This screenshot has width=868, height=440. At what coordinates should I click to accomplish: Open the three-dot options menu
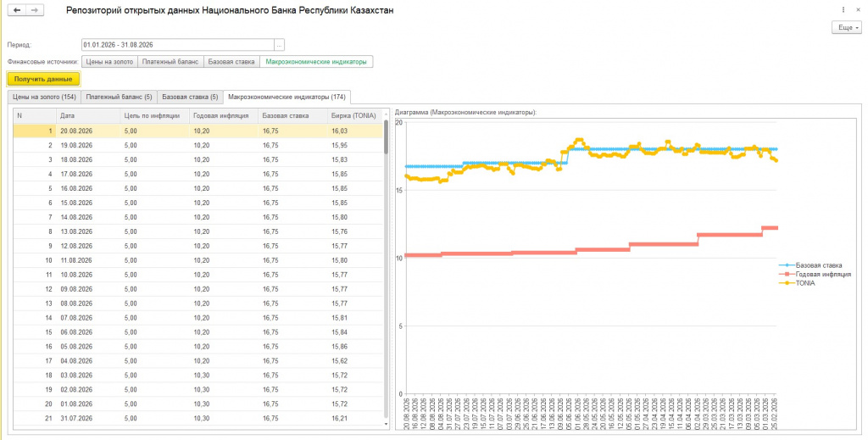(x=843, y=10)
